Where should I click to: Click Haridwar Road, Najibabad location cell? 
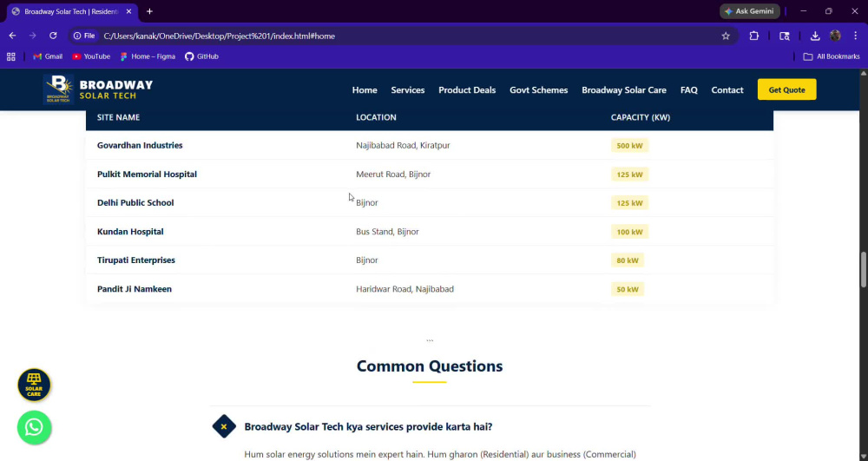point(404,289)
